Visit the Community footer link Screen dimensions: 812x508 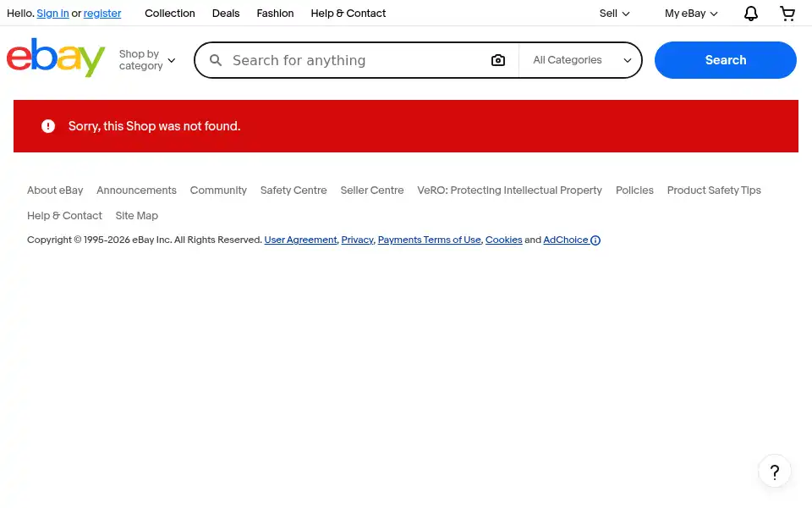pyautogui.click(x=218, y=190)
